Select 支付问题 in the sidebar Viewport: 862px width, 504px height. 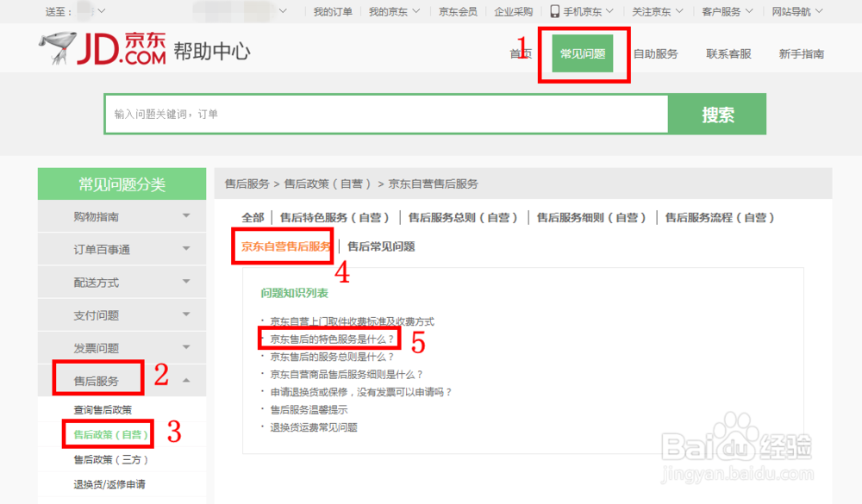pyautogui.click(x=97, y=315)
